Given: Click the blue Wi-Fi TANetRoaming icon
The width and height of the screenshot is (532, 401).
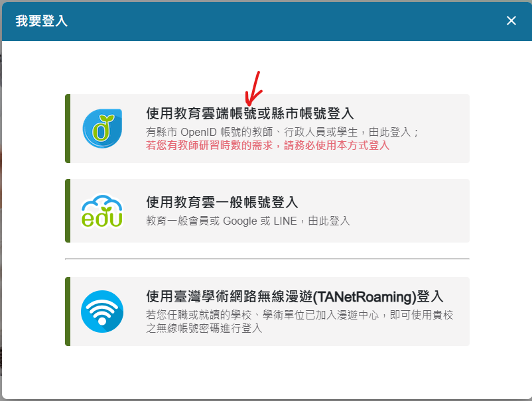Looking at the screenshot, I should [102, 312].
